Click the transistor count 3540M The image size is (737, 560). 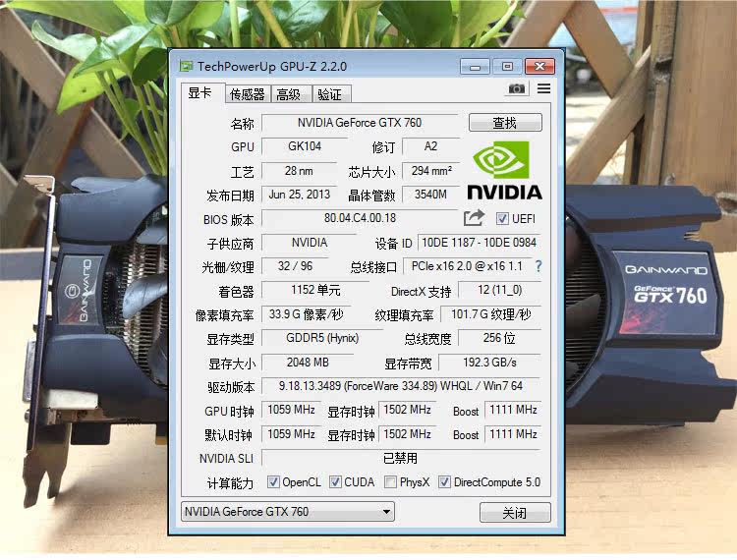click(430, 195)
